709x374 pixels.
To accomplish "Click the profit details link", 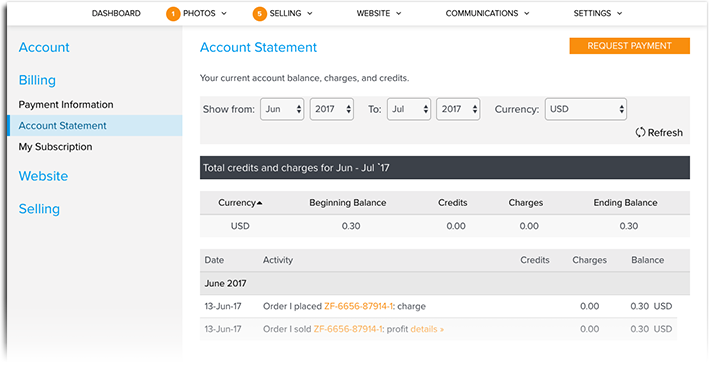I will 427,329.
